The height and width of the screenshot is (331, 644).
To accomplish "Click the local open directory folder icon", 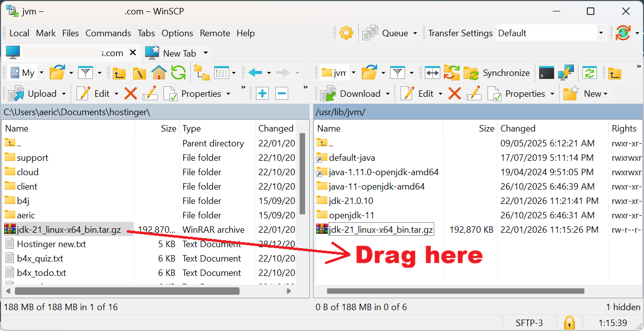I will pos(58,73).
